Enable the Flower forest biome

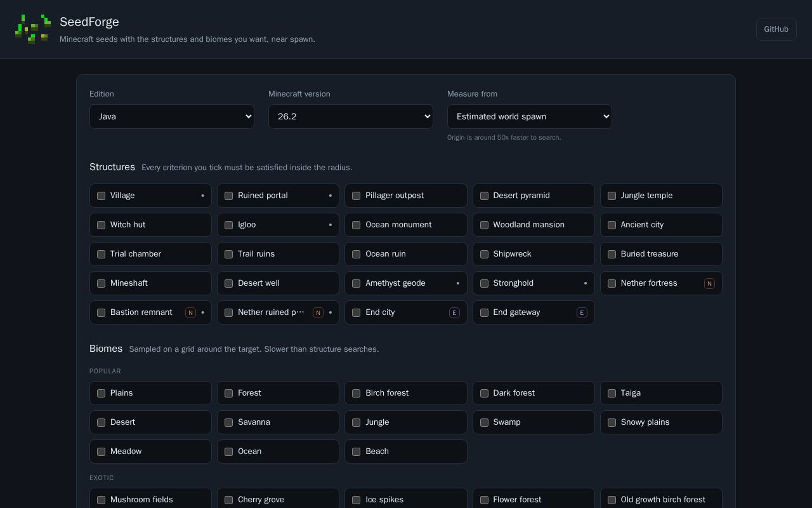[484, 500]
